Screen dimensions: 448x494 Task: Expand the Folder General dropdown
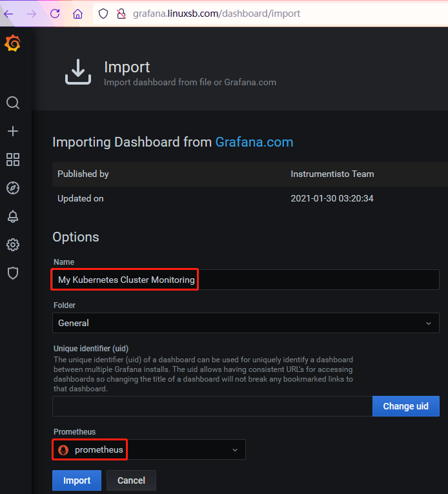click(x=245, y=323)
